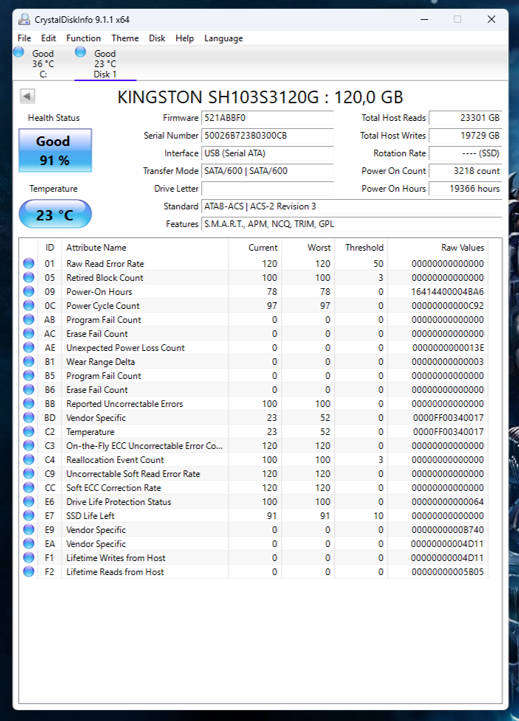Screen dimensions: 519x721
Task: Click status icon for Lifetime Writes from Host
Action: [x=29, y=558]
